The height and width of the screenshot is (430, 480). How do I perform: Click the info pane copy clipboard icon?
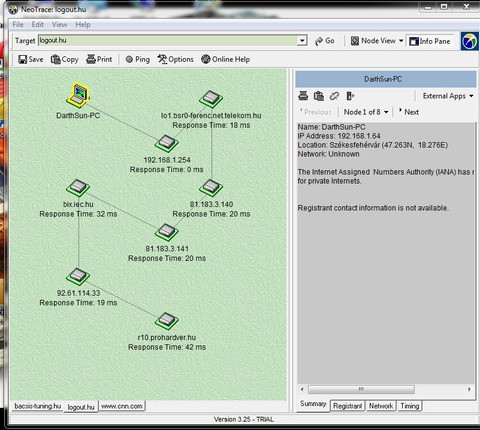[x=319, y=96]
